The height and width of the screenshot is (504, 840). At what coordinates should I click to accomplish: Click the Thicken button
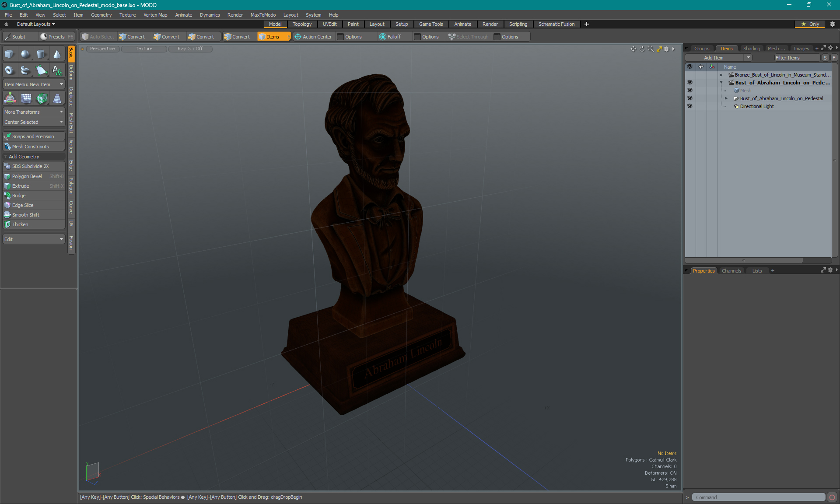pos(34,224)
